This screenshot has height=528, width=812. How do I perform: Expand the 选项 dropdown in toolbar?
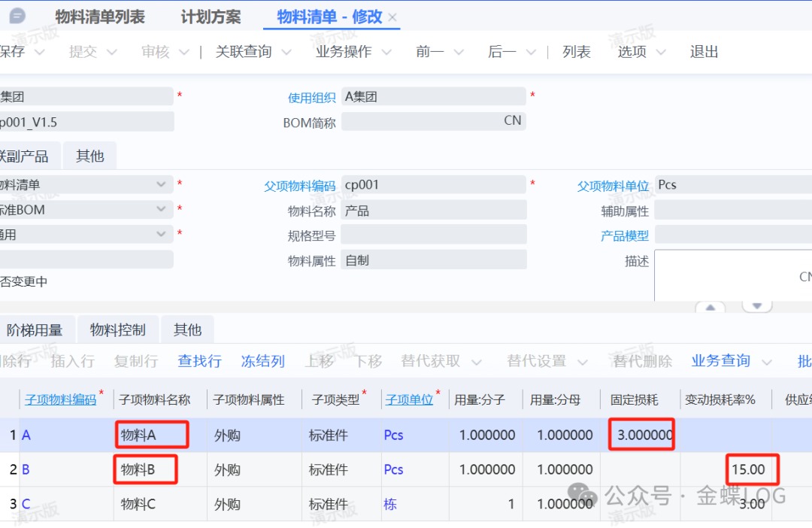(661, 52)
